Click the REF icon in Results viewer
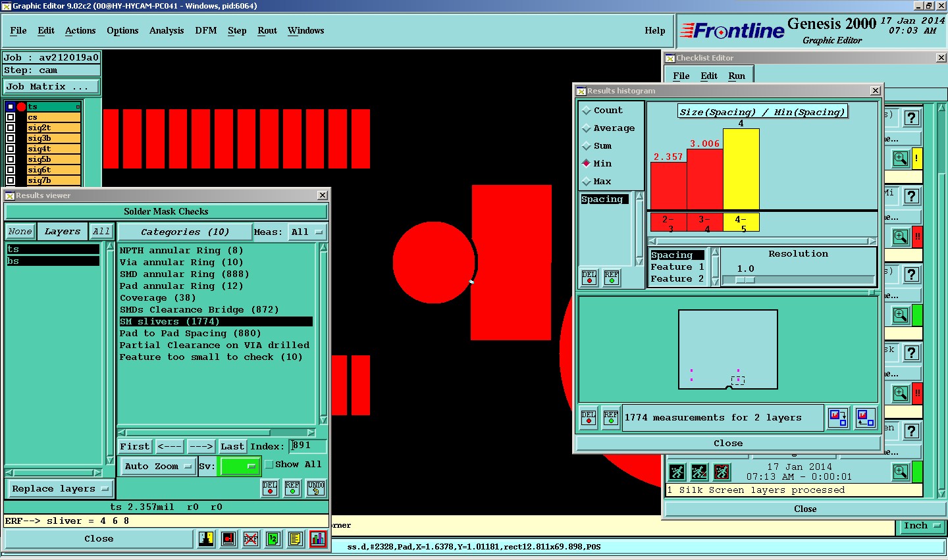 coord(292,488)
